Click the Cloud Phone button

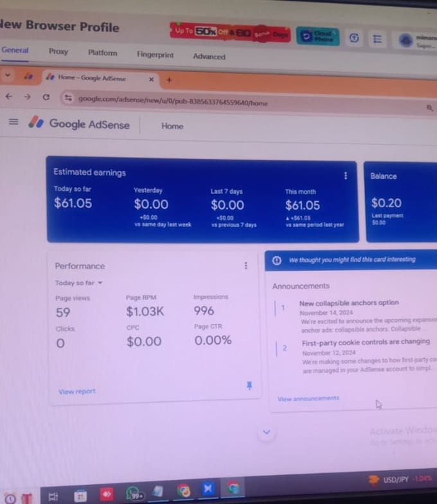coord(317,36)
